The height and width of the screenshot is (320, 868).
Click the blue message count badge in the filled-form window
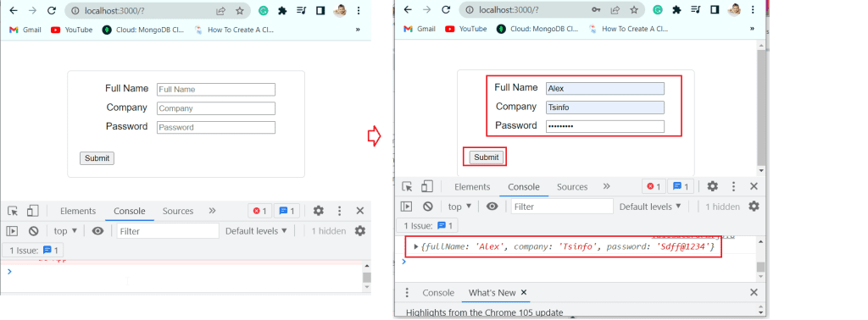point(681,187)
